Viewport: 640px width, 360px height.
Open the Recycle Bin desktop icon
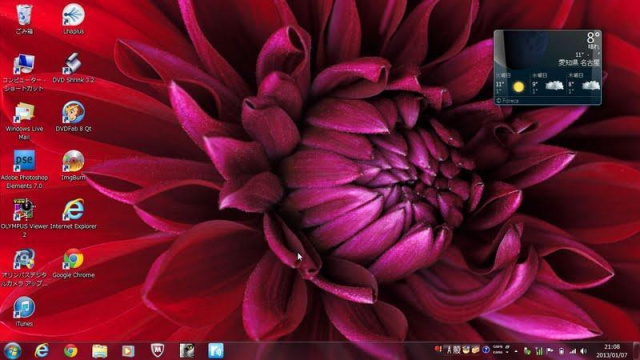[24, 19]
